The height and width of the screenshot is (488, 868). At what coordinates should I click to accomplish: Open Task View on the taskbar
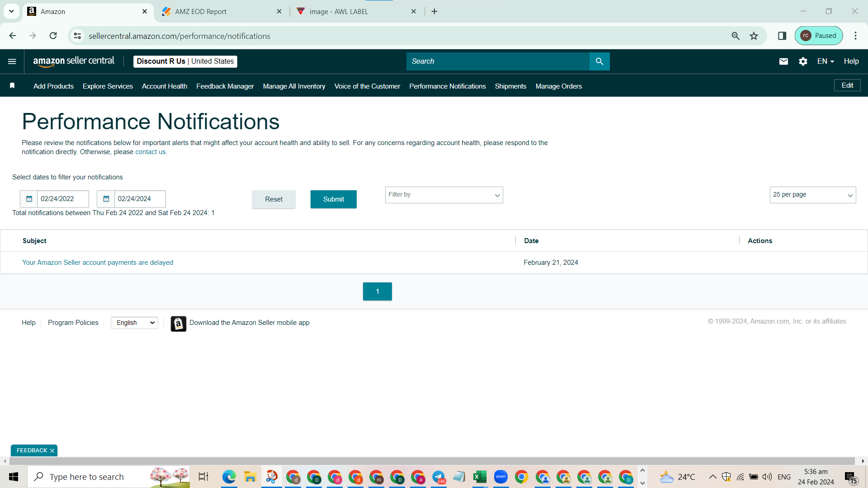tap(203, 477)
